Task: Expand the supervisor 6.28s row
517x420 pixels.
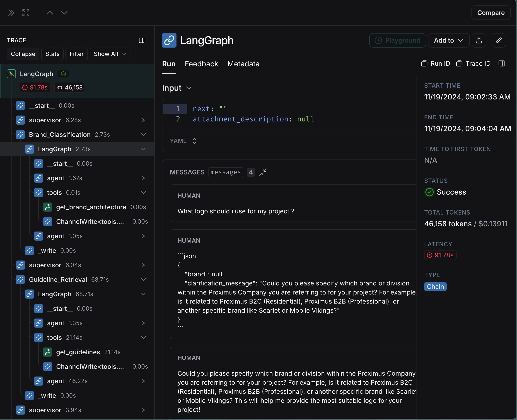Action: [143, 120]
